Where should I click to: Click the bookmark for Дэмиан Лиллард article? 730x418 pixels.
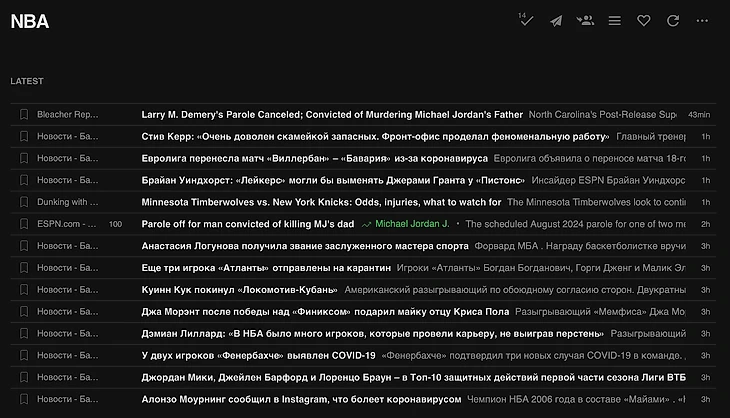(24, 333)
